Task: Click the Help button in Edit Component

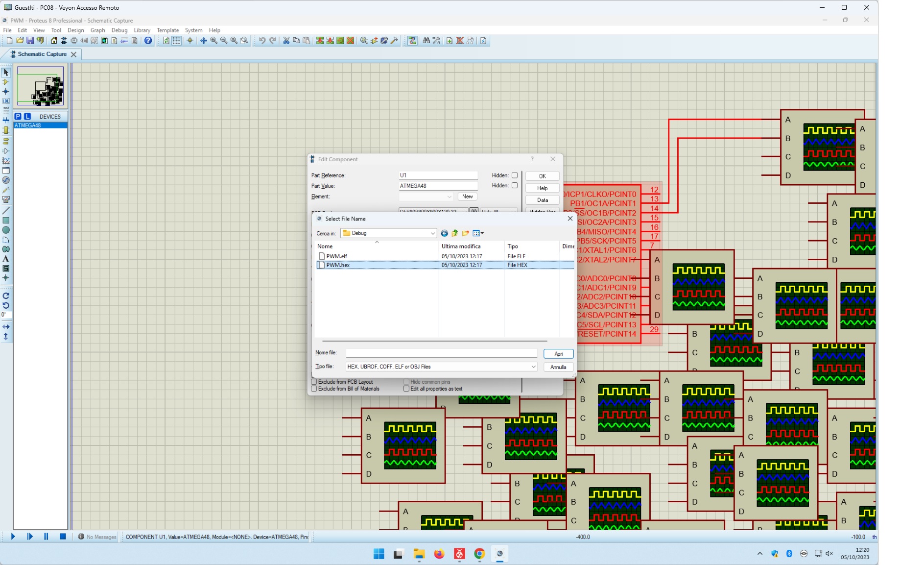Action: point(543,188)
